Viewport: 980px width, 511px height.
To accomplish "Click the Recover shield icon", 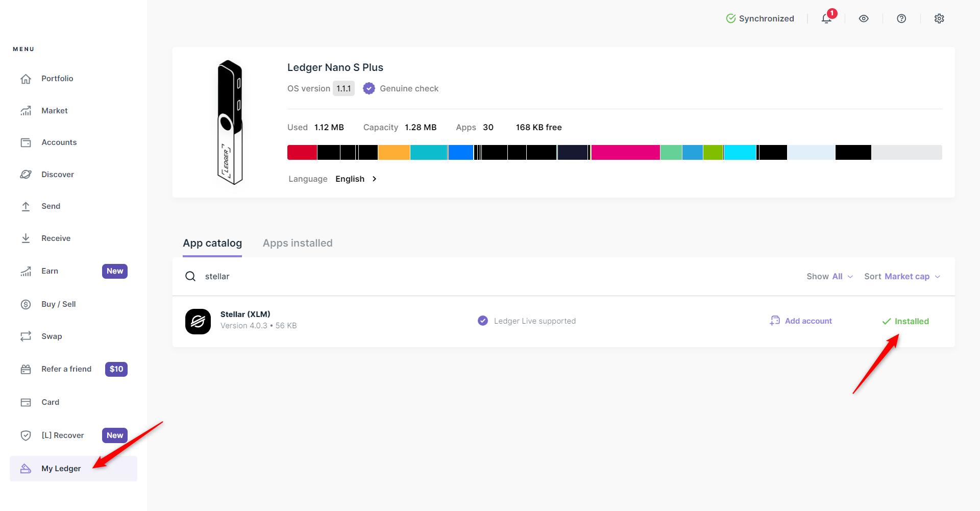I will coord(26,435).
